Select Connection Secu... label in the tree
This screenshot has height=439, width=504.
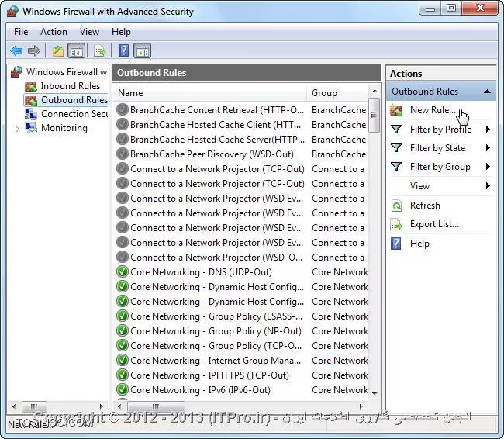pyautogui.click(x=74, y=114)
